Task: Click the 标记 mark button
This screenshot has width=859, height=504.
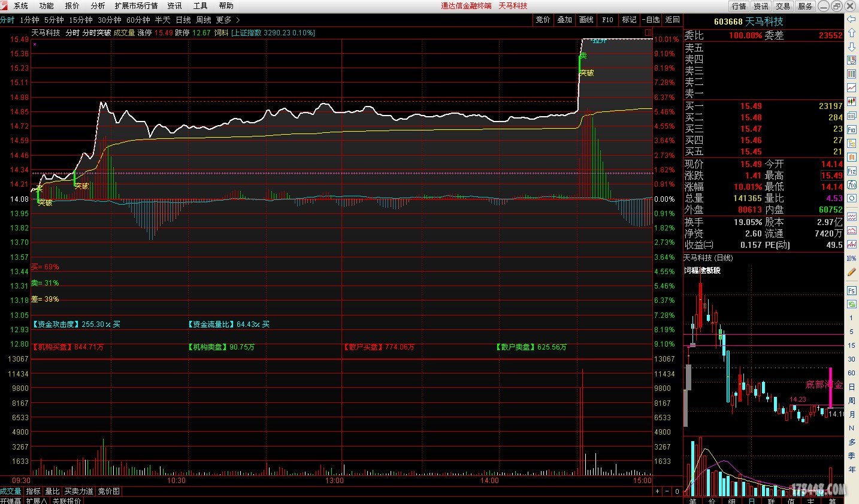Action: point(630,20)
